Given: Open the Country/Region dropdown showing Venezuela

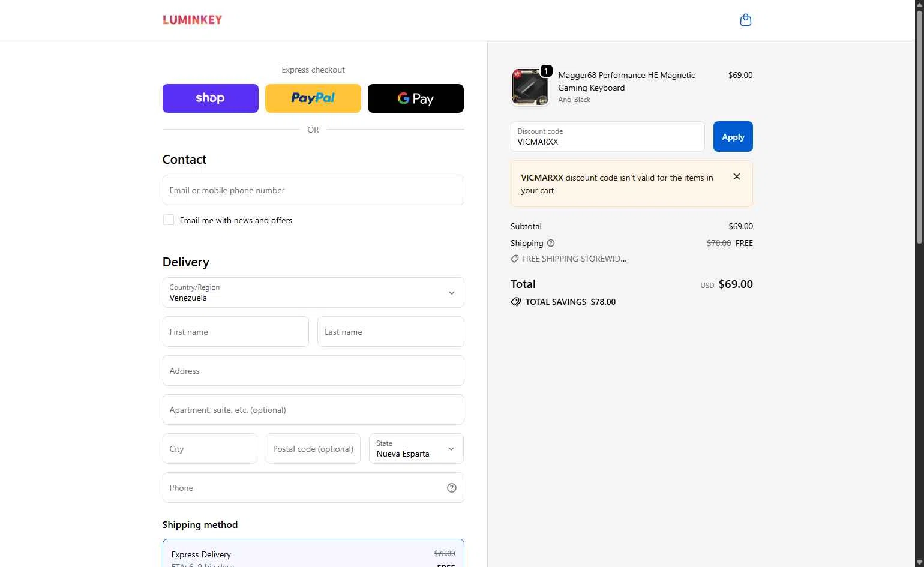Looking at the screenshot, I should (x=313, y=293).
